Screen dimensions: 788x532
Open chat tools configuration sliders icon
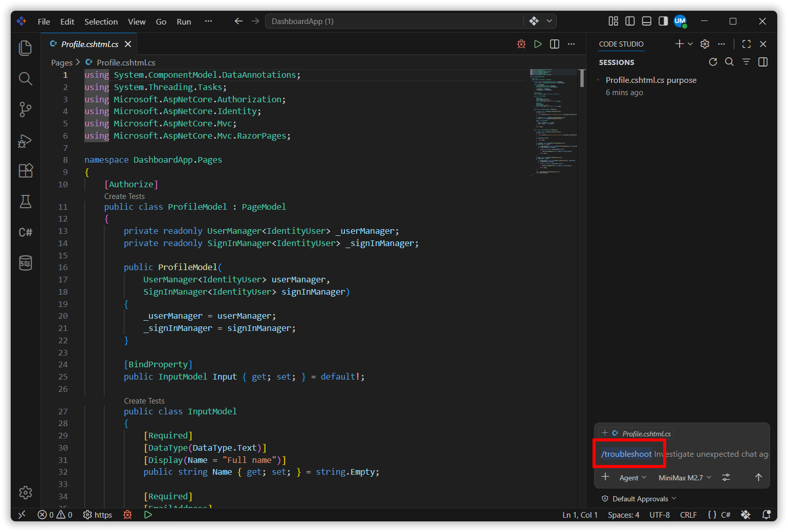coord(726,477)
